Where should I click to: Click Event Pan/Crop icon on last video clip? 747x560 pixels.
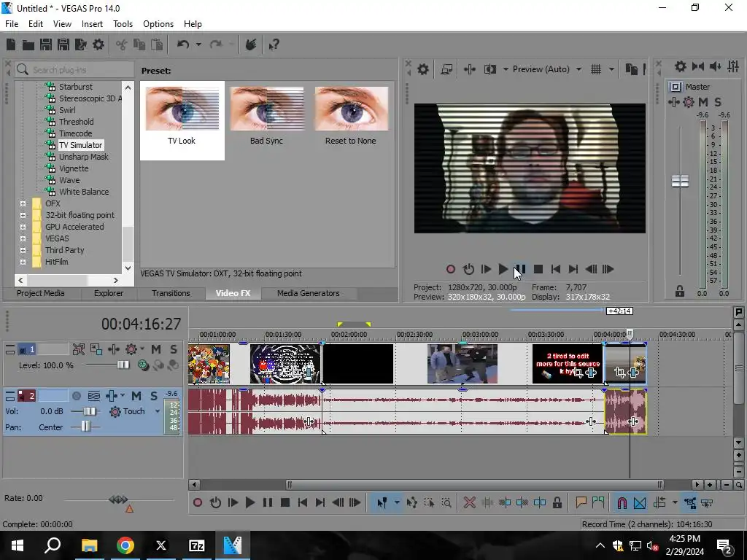(619, 373)
